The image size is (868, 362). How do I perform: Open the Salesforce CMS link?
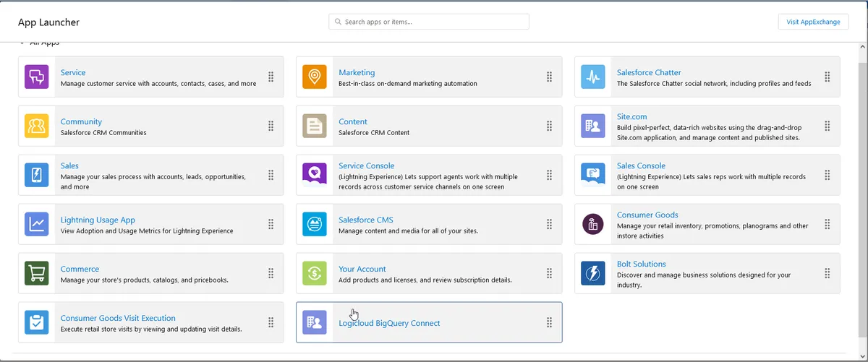(x=366, y=220)
